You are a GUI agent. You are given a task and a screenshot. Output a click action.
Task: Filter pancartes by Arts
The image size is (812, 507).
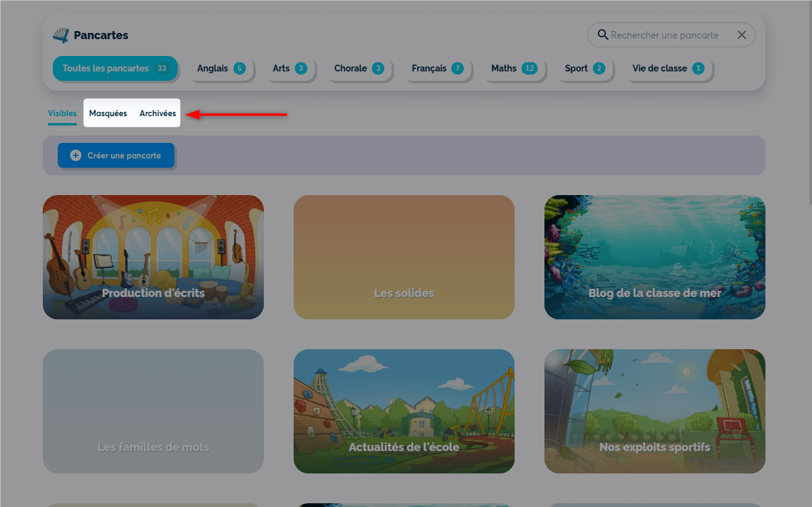290,68
